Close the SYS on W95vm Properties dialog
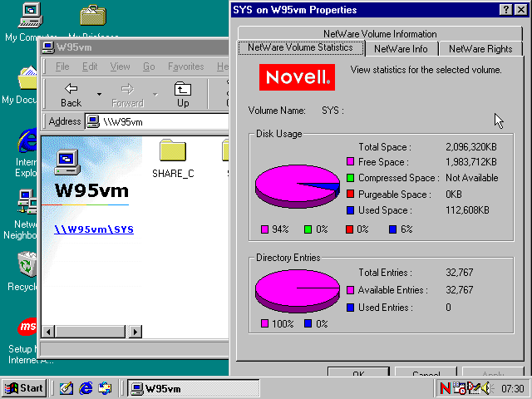The image size is (532, 399). pos(521,9)
